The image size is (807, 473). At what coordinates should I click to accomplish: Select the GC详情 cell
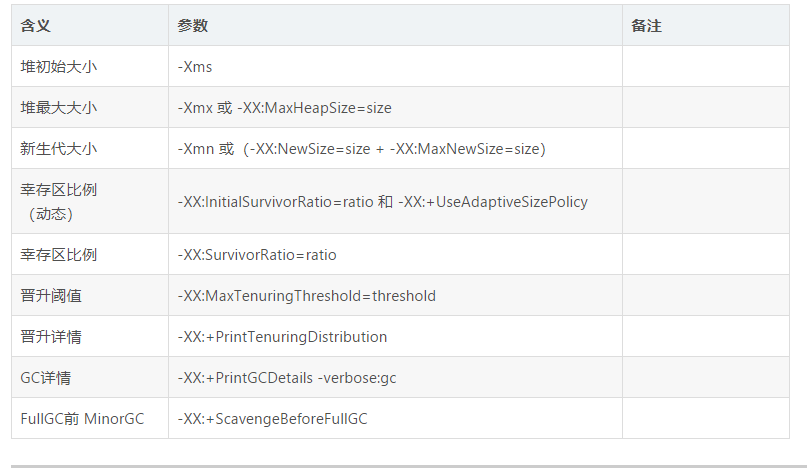click(46, 378)
